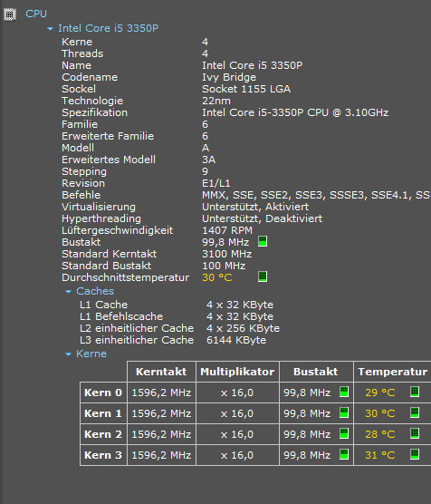Click the Erweitertes Modell value 3A
The width and height of the screenshot is (431, 504).
click(x=209, y=160)
